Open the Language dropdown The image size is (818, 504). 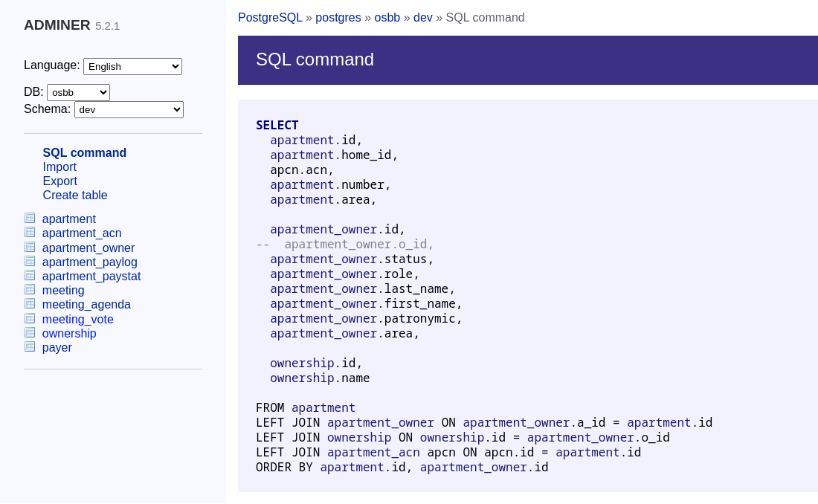(132, 66)
